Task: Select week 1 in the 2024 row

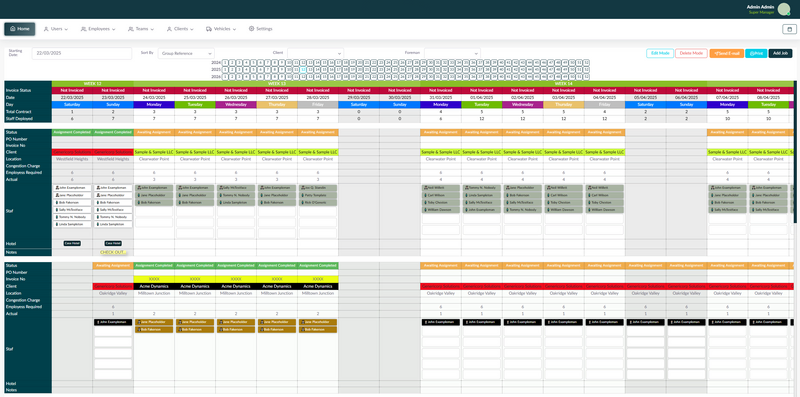Action: [226, 62]
